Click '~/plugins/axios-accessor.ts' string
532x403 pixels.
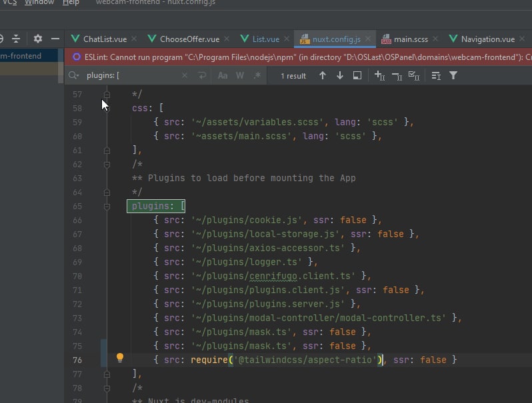click(268, 248)
